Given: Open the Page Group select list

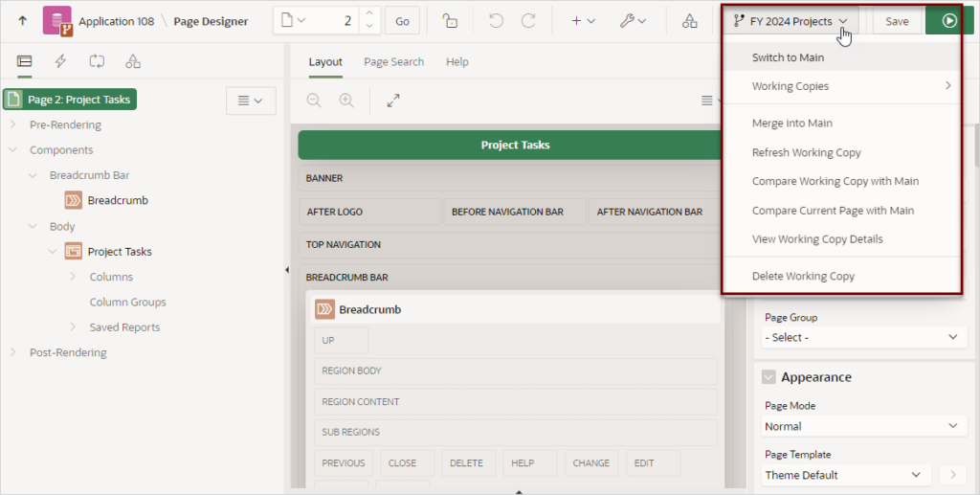Looking at the screenshot, I should (862, 337).
